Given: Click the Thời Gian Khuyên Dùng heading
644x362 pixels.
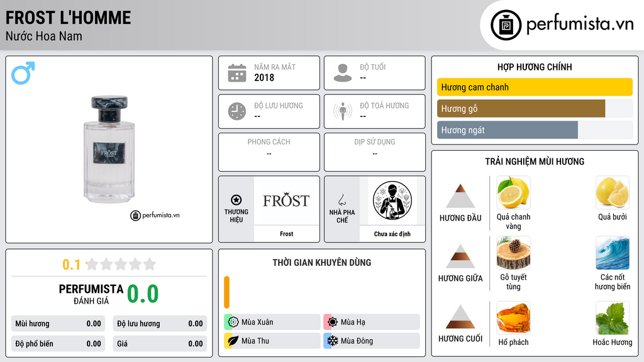Looking at the screenshot, I should tap(322, 263).
